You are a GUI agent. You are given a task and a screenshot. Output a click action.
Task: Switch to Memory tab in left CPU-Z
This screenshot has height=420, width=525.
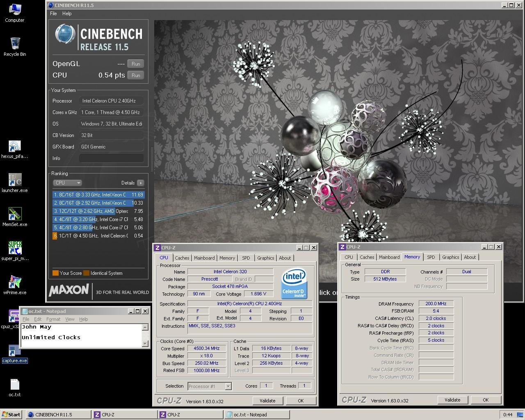click(x=227, y=258)
